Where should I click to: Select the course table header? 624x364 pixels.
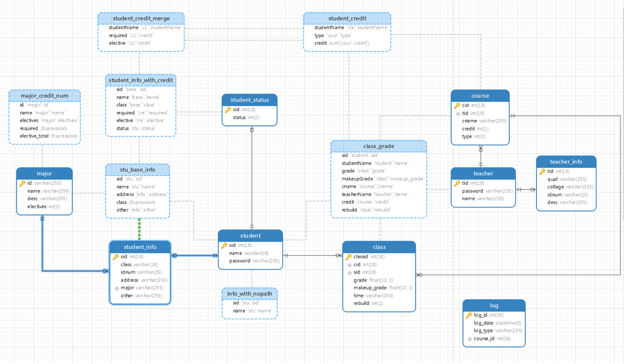[x=481, y=96]
